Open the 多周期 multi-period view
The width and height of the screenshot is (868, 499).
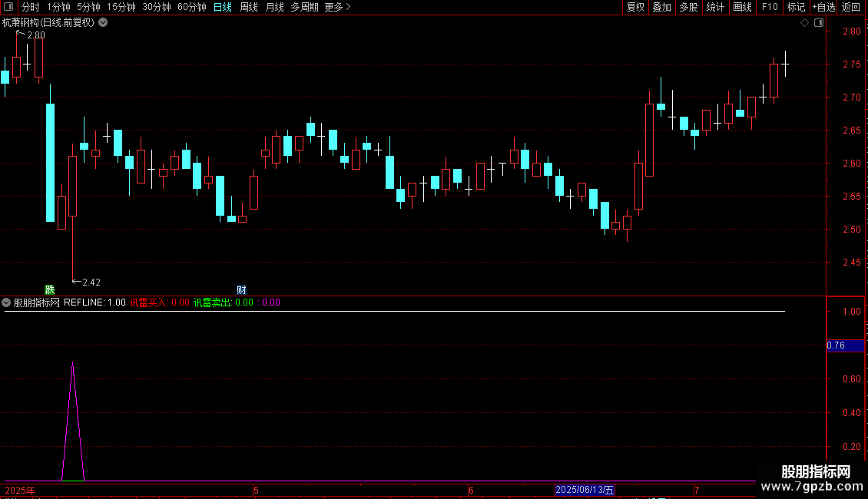tap(304, 7)
